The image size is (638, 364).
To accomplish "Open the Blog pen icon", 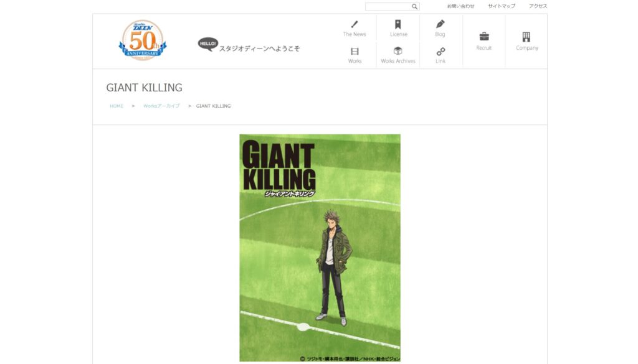I will coord(440,24).
